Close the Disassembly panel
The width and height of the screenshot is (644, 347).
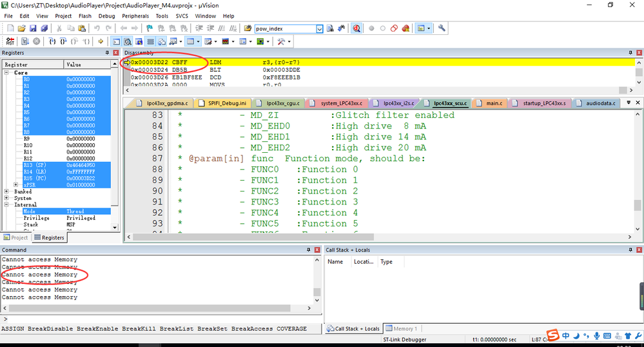tap(639, 53)
